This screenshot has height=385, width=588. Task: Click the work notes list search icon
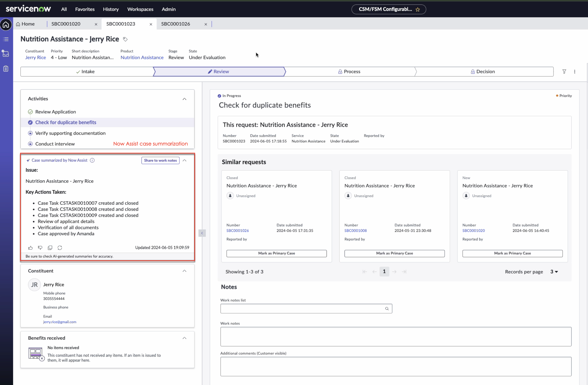387,309
